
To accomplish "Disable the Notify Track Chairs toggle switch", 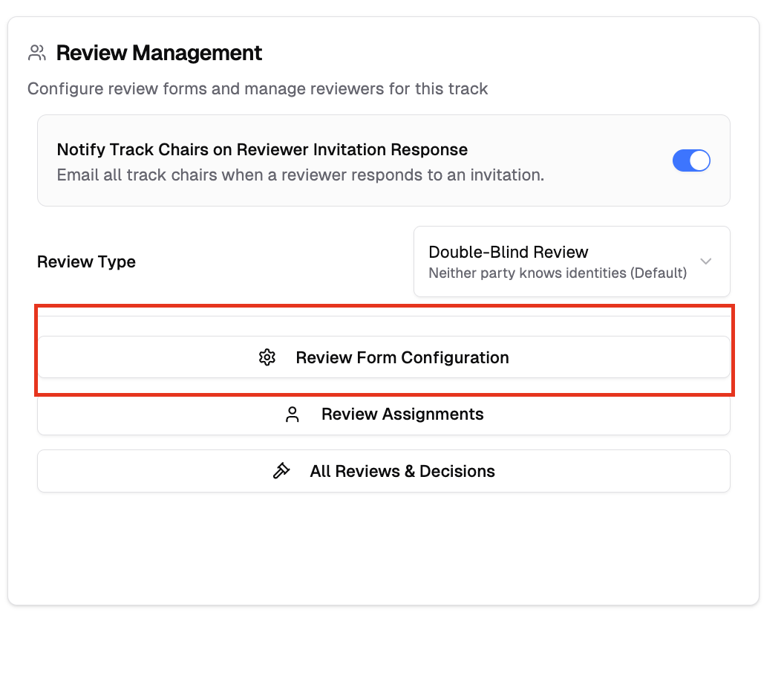I will coord(691,160).
